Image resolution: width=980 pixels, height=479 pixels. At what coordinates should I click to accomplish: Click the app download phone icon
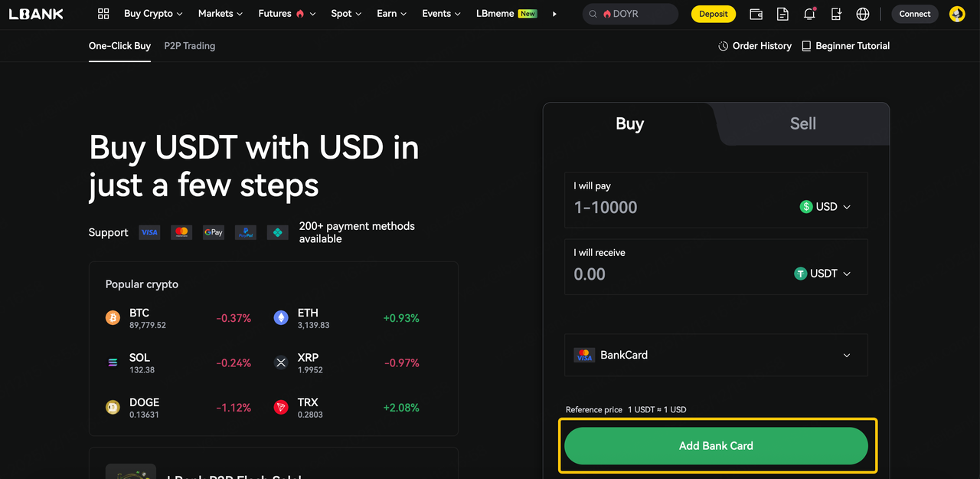coord(836,14)
